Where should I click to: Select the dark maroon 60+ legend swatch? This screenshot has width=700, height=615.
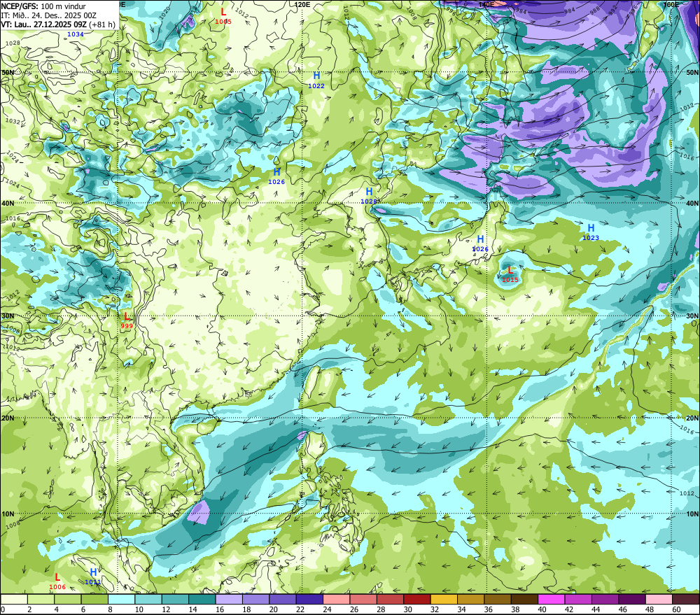point(686,599)
